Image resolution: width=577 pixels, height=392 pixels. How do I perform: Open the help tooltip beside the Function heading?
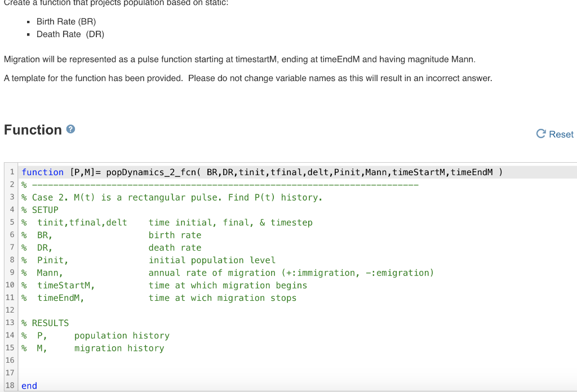(x=69, y=129)
